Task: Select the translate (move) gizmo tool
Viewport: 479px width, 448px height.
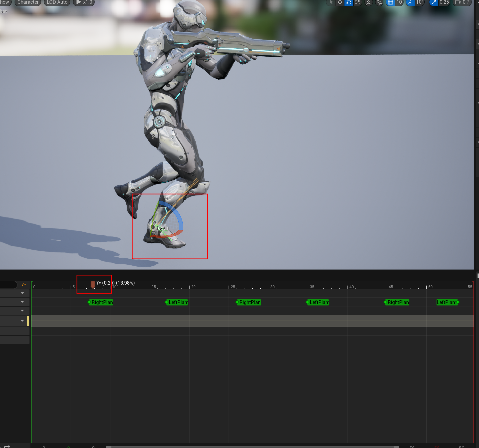Action: (x=340, y=2)
